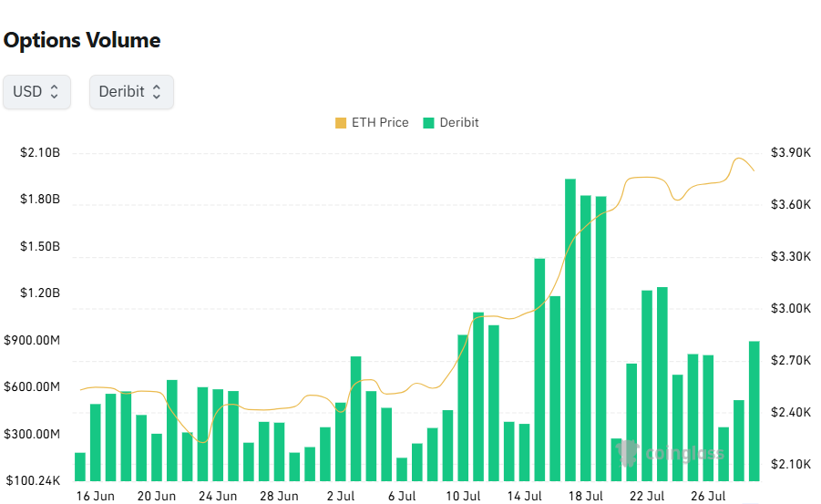This screenshot has height=504, width=821.
Task: Click the 14 Jul date label
Action: click(x=525, y=496)
